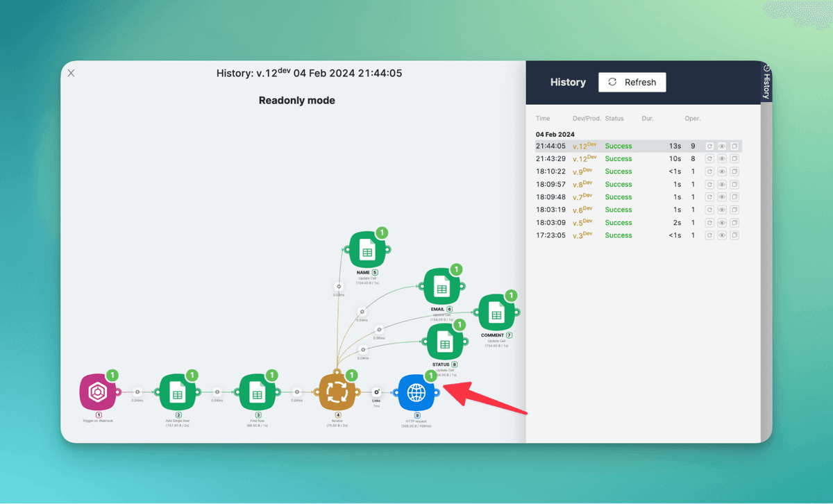Image resolution: width=833 pixels, height=504 pixels.
Task: Show the 17:23:05 run using its eye icon
Action: (722, 236)
